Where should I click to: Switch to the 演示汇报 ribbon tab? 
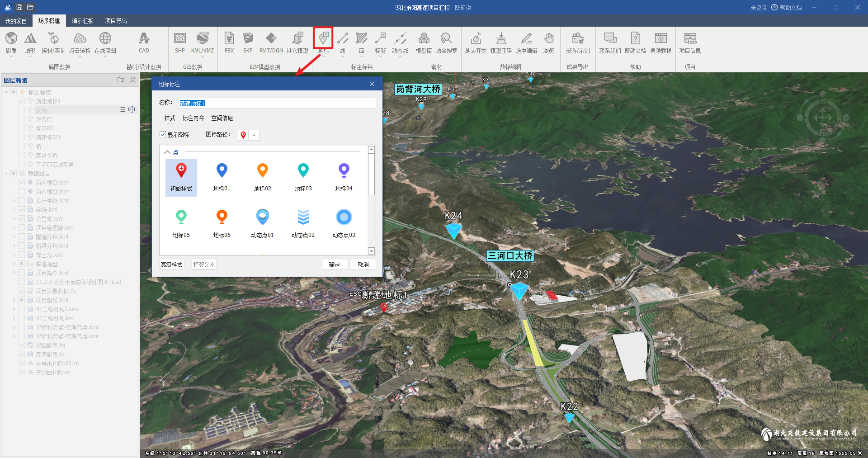click(x=82, y=21)
